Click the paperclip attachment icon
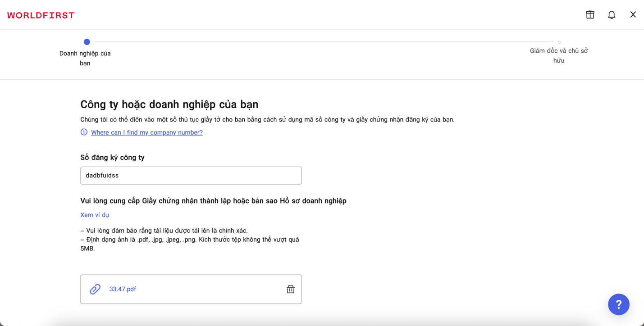Image resolution: width=644 pixels, height=326 pixels. click(x=95, y=289)
